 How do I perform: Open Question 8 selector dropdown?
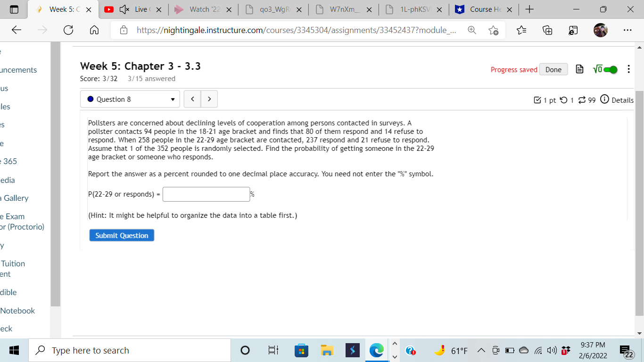point(130,99)
